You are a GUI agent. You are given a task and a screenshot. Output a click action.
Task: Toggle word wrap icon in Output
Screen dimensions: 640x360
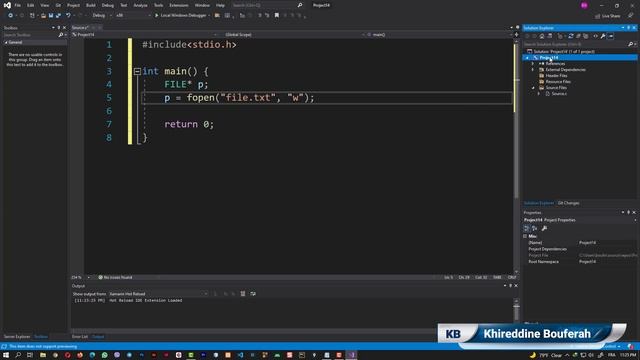(x=253, y=294)
